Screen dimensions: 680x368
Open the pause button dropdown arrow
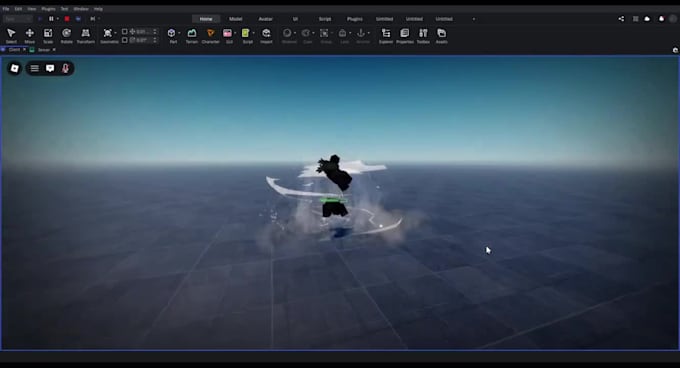point(57,19)
